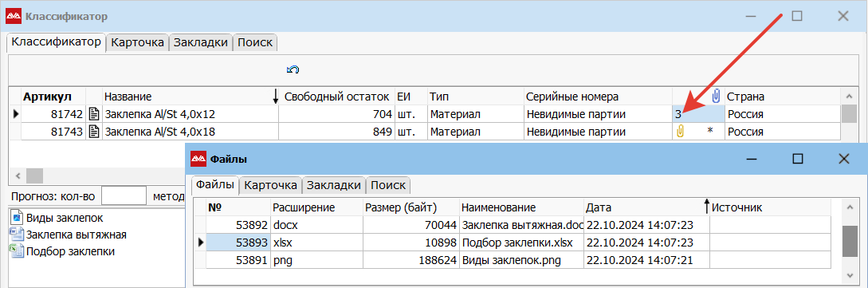
Task: Select the Подбор заклепки.xlsx name cell
Action: (522, 242)
